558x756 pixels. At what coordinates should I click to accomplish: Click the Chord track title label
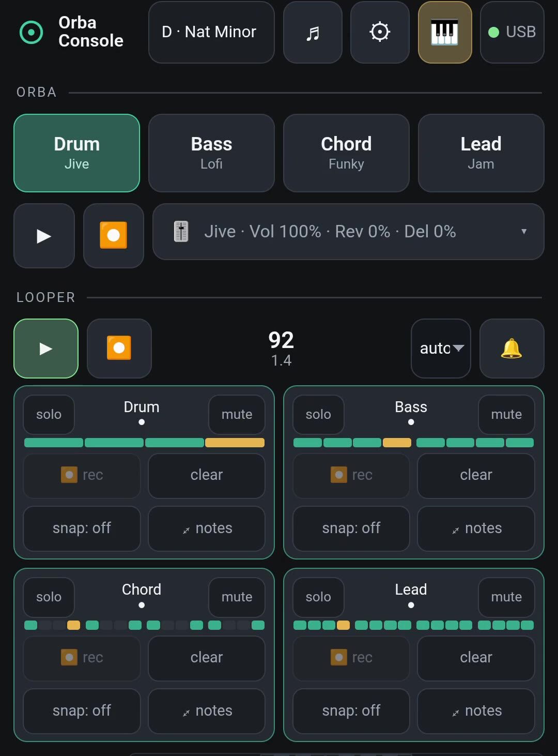(142, 590)
